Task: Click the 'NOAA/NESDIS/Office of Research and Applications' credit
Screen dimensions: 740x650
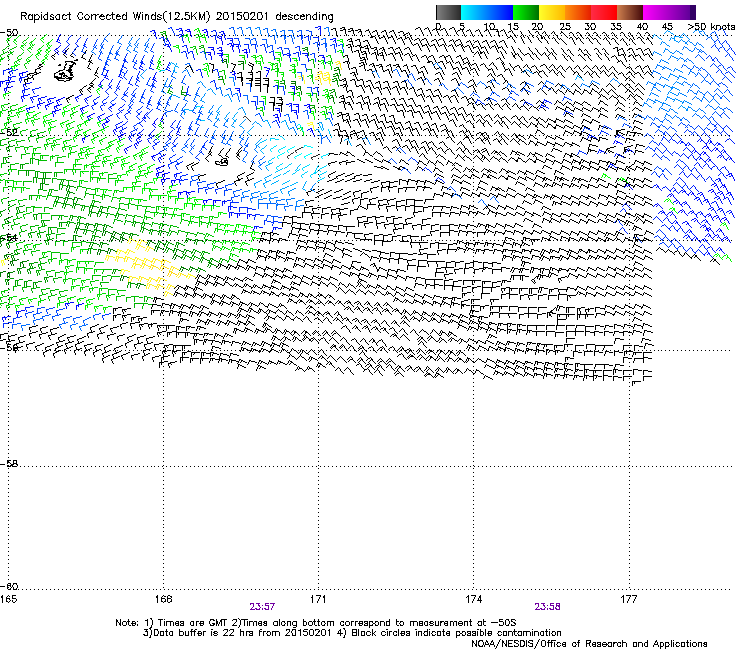Action: (589, 643)
